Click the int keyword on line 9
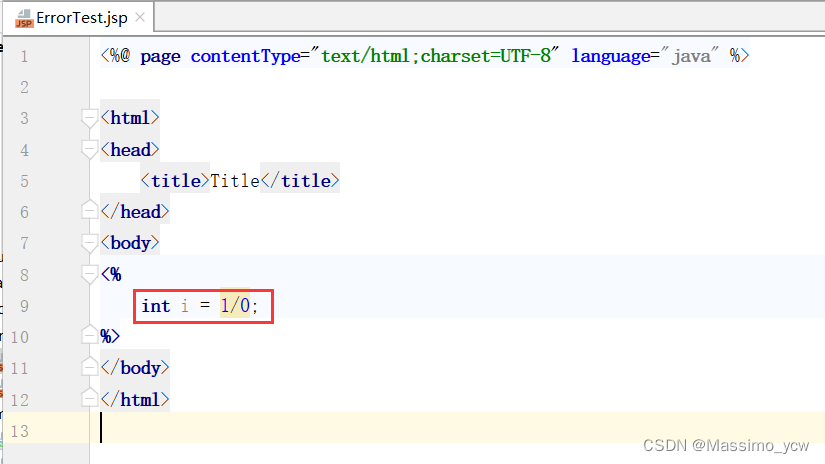This screenshot has width=825, height=464. tap(156, 306)
